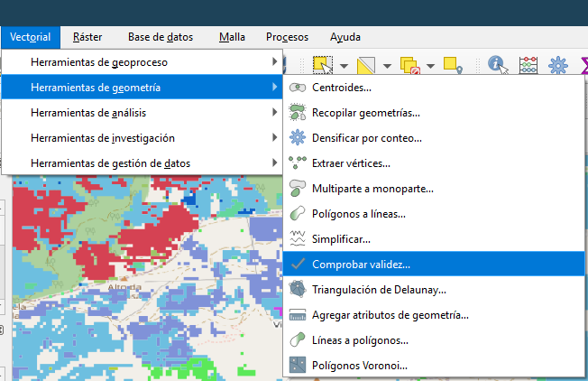588x381 pixels.
Task: Open the Ráster menu
Action: point(87,37)
